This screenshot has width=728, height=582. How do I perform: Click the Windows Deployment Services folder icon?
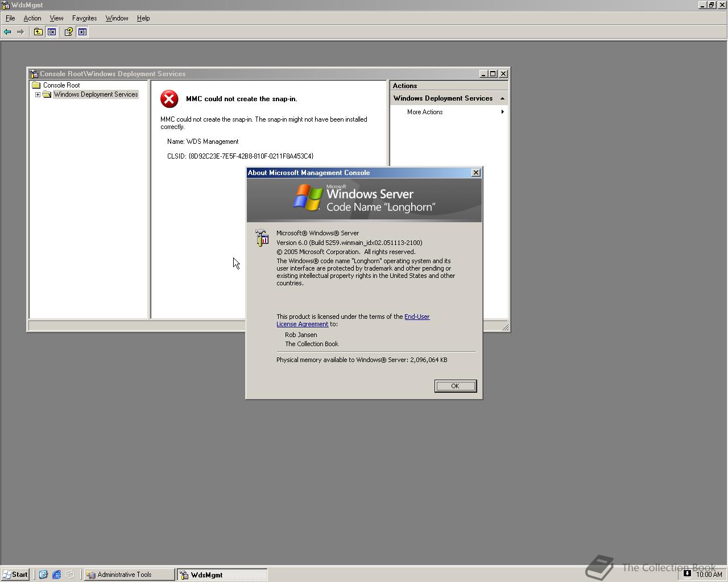click(47, 94)
